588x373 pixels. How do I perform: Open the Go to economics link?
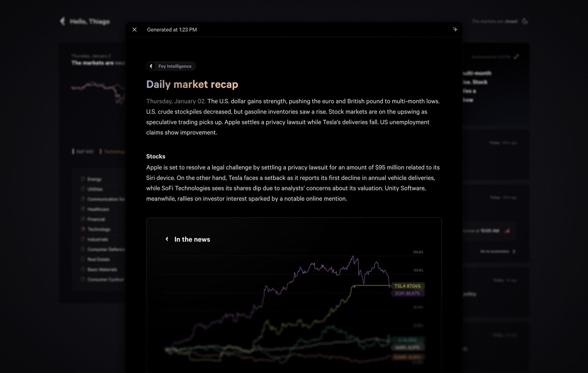[494, 252]
